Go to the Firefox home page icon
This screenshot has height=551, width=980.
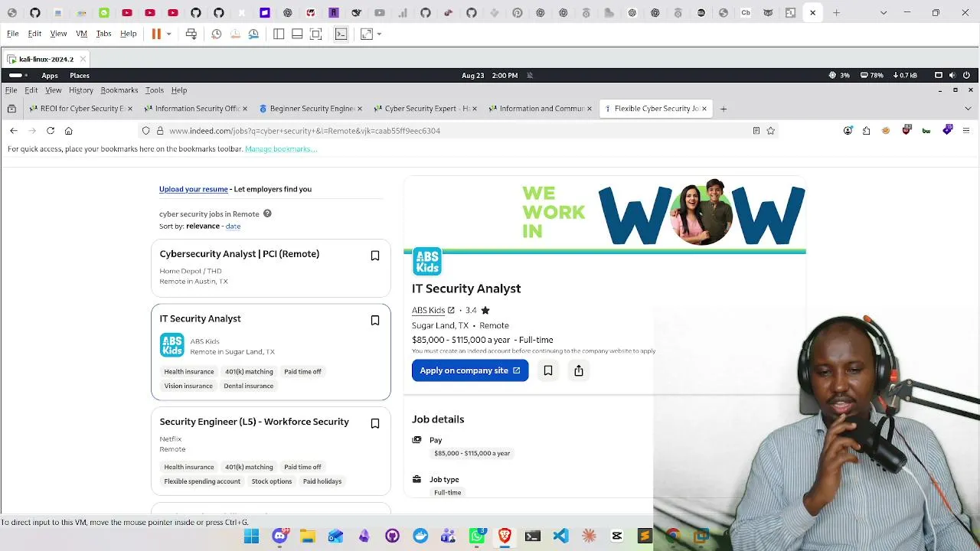tap(69, 131)
